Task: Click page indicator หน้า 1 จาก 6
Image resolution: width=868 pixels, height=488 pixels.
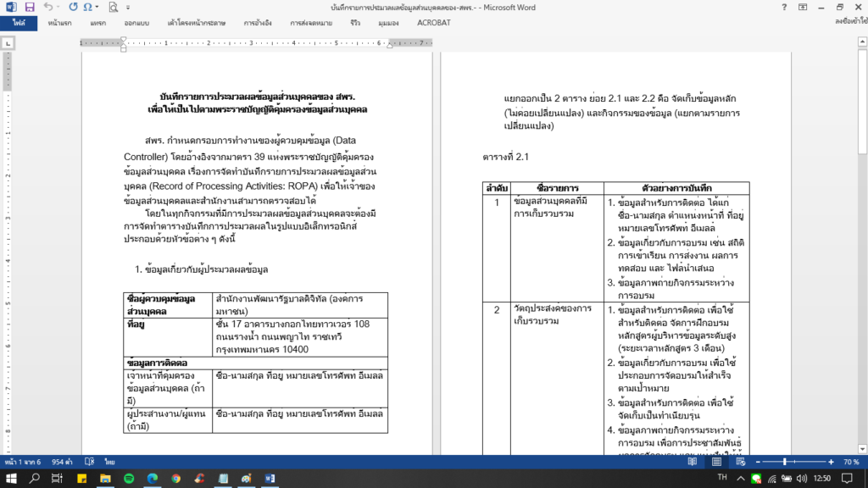Action: point(23,462)
